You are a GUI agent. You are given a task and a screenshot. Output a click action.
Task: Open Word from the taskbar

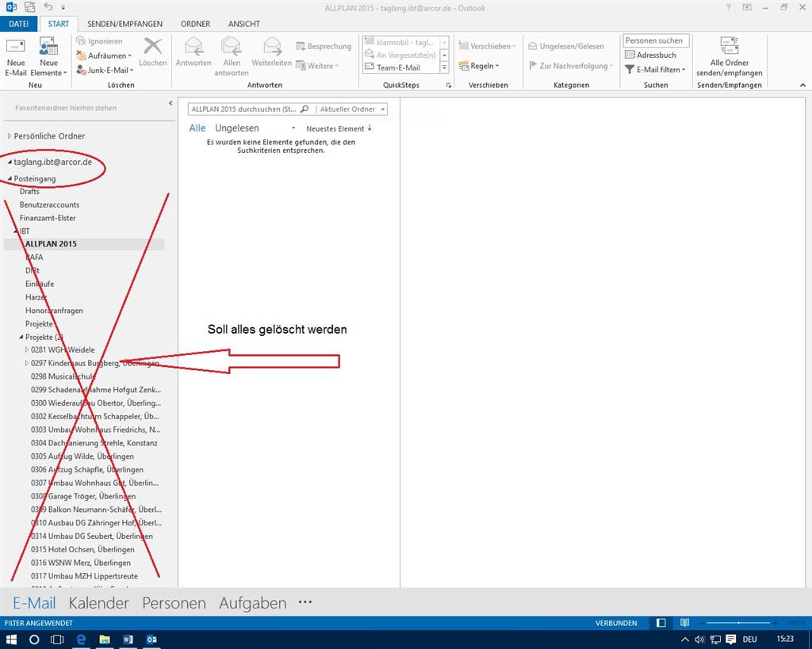[128, 639]
